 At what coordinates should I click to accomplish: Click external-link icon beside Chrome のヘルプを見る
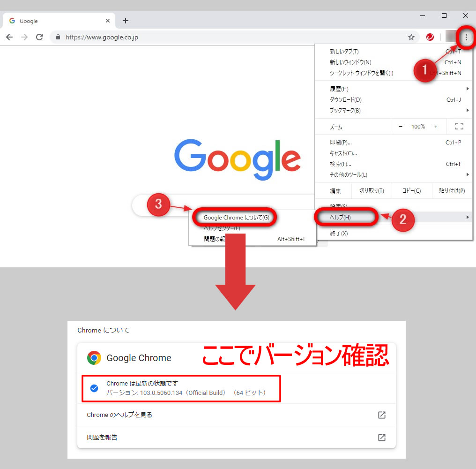click(381, 415)
